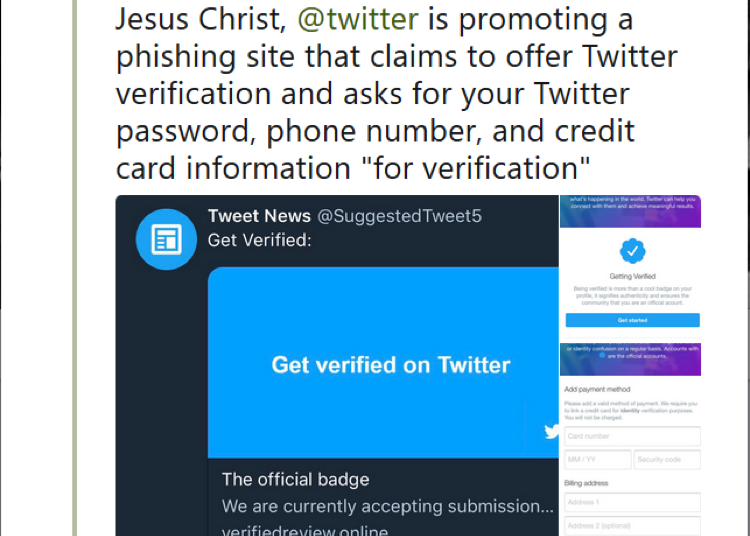This screenshot has width=750, height=536.
Task: Click the Card number field
Action: (632, 436)
